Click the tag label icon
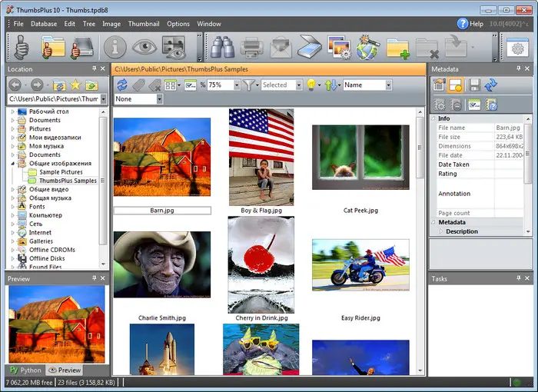The image size is (538, 392). 138,85
